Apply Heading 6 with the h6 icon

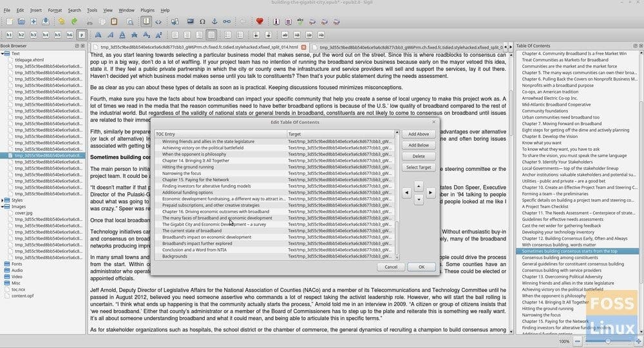pos(70,35)
